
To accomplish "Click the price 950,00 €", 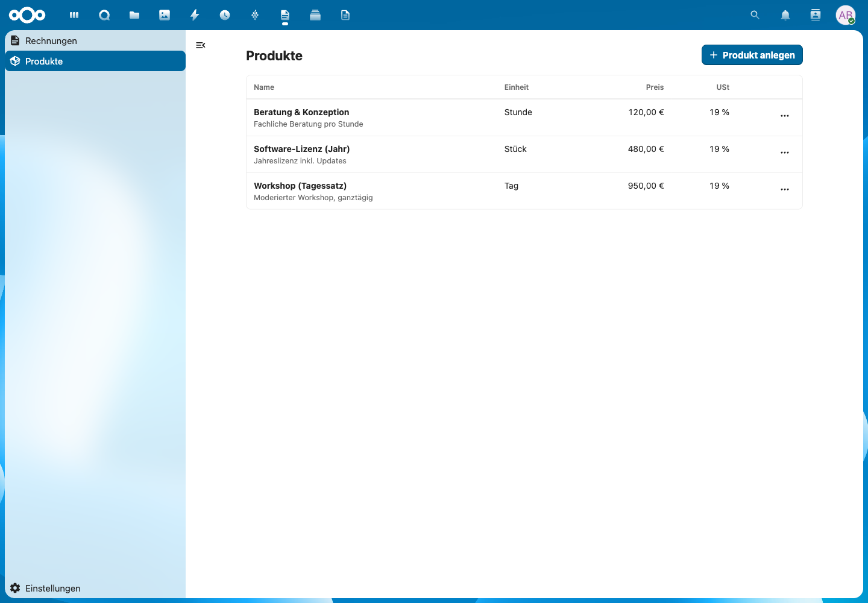I will coord(646,186).
